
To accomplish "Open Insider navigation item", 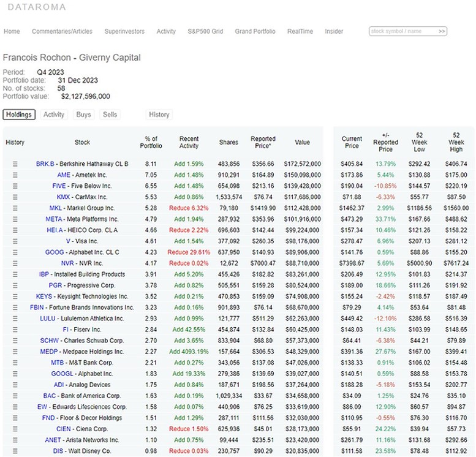I will click(334, 31).
